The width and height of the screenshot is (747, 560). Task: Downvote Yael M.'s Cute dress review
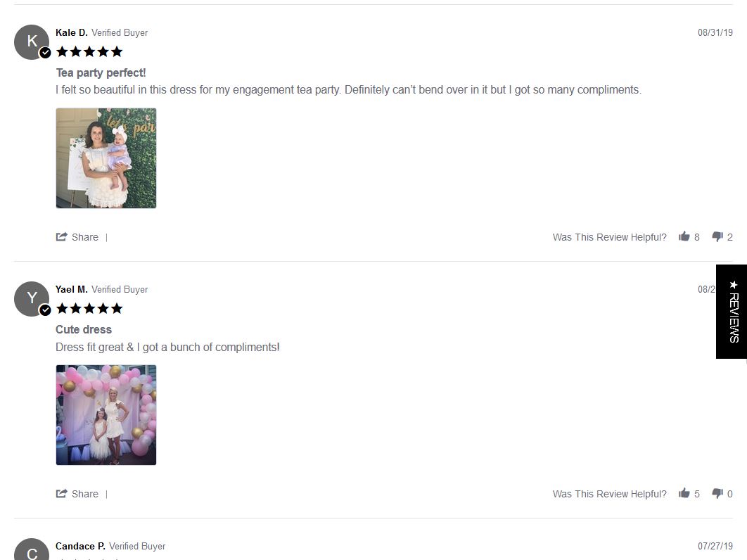point(717,494)
